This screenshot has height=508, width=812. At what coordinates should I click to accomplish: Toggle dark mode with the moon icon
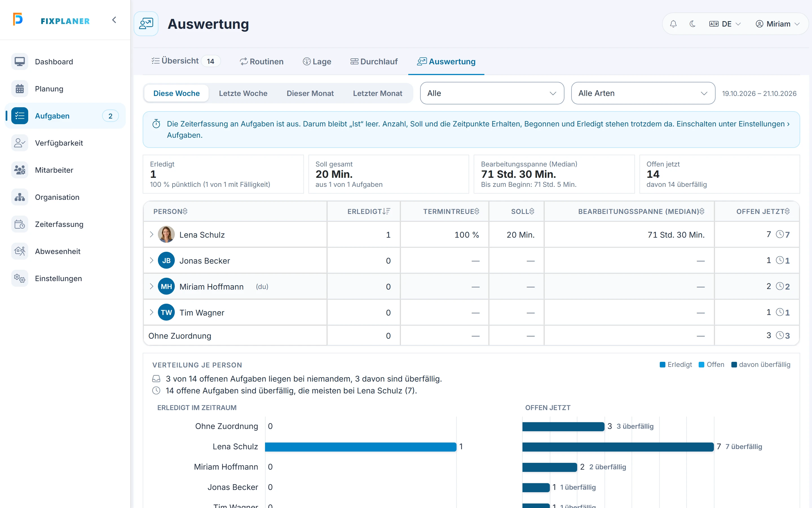point(692,24)
